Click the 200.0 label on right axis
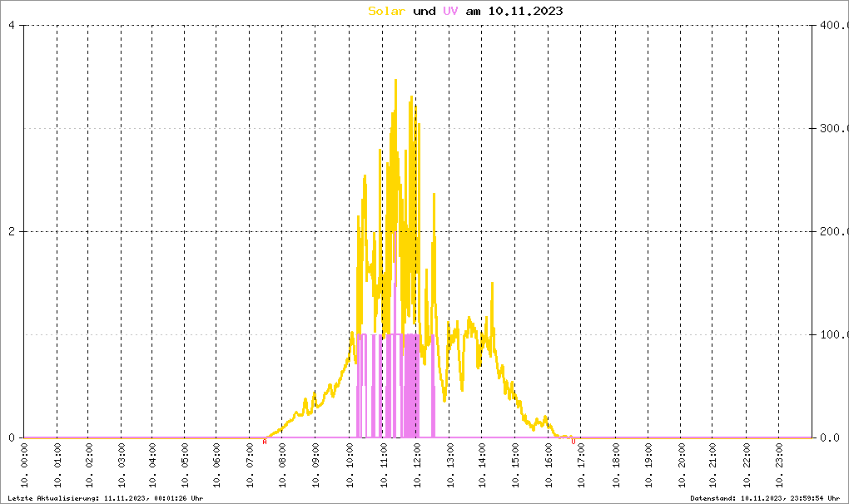The image size is (849, 504). click(832, 232)
